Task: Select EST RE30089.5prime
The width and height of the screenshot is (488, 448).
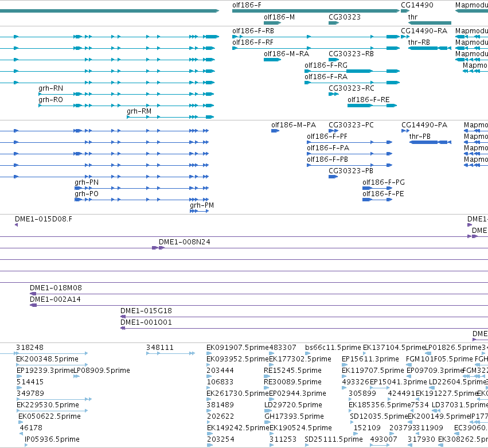Action: tap(267, 388)
